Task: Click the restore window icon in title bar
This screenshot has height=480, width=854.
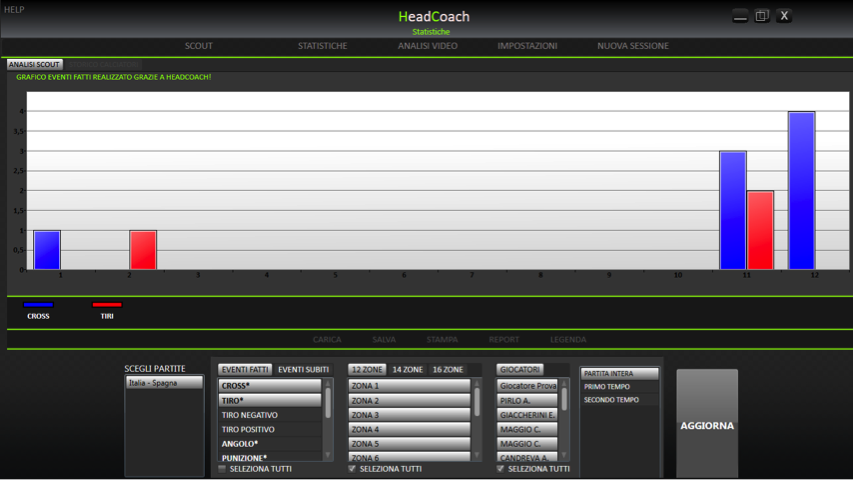Action: (x=762, y=15)
